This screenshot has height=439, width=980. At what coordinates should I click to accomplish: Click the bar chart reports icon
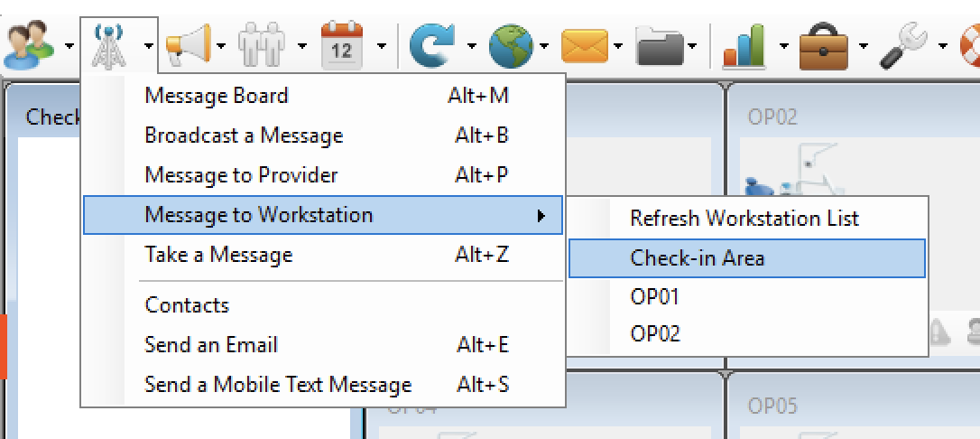[x=744, y=44]
